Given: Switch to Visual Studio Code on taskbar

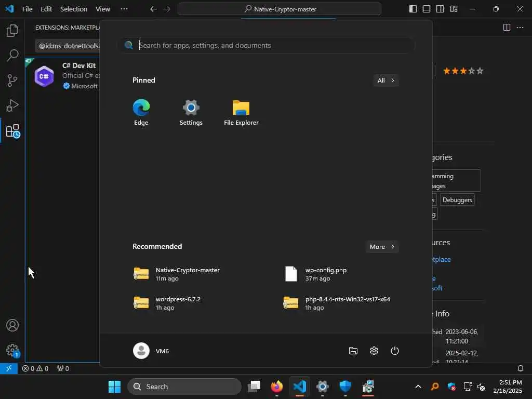Looking at the screenshot, I should click(300, 387).
